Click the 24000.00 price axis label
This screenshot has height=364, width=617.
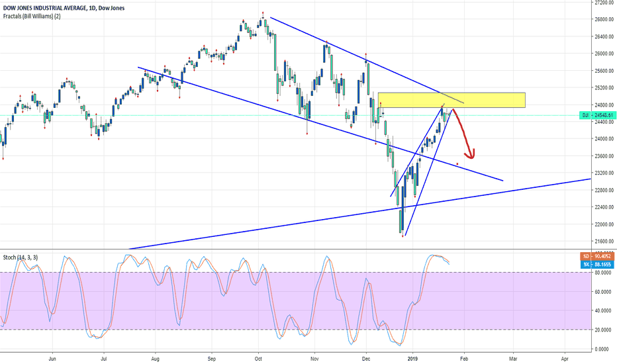click(x=604, y=139)
